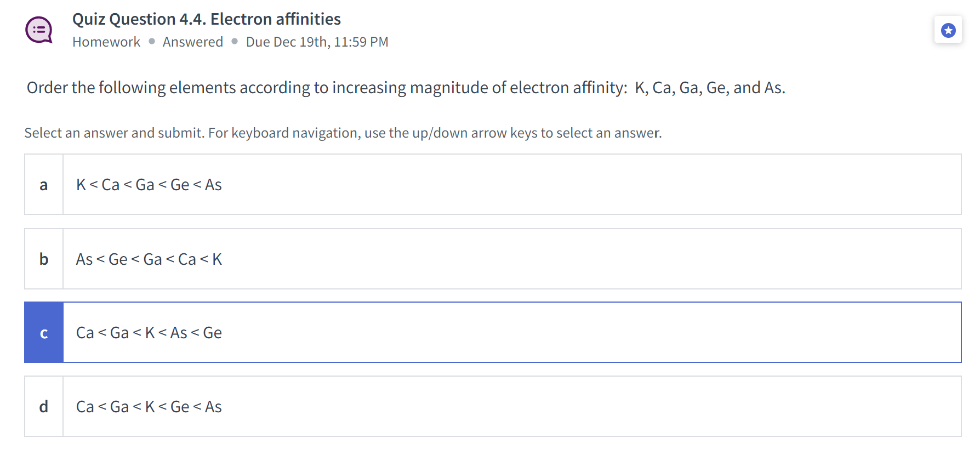Click the Answered status label
This screenshot has height=449, width=980.
tap(192, 42)
